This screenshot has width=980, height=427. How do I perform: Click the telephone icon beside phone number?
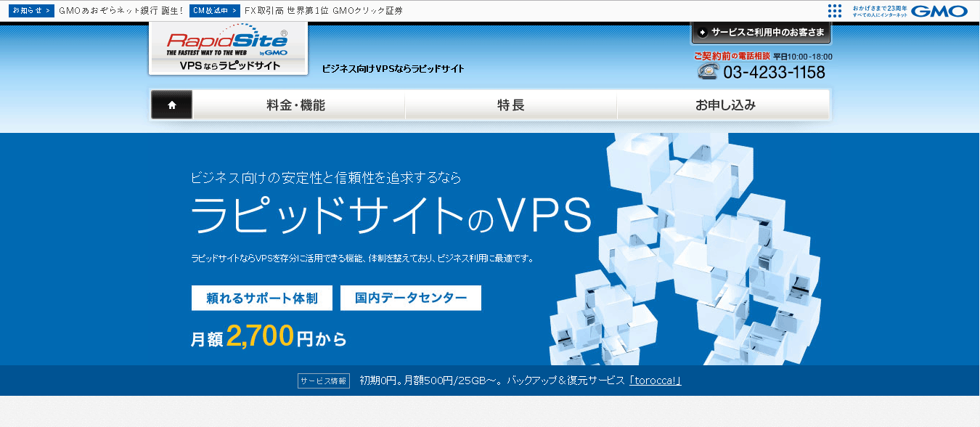pyautogui.click(x=708, y=71)
